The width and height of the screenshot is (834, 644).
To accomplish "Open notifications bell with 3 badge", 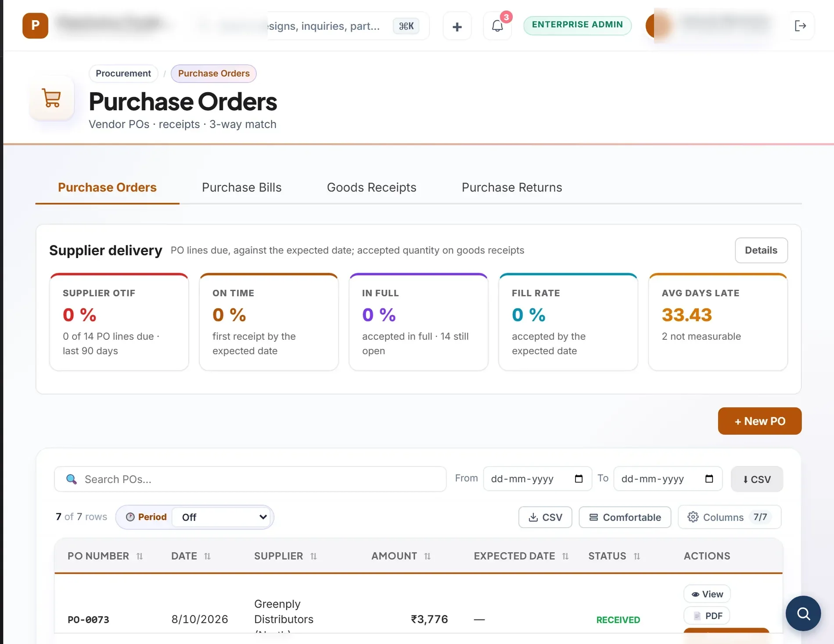I will pyautogui.click(x=497, y=26).
